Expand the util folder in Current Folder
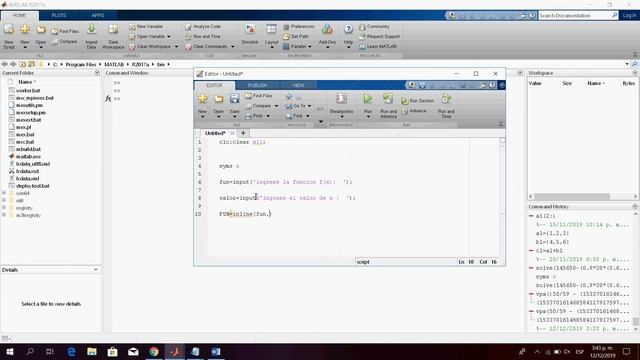 (x=4, y=200)
